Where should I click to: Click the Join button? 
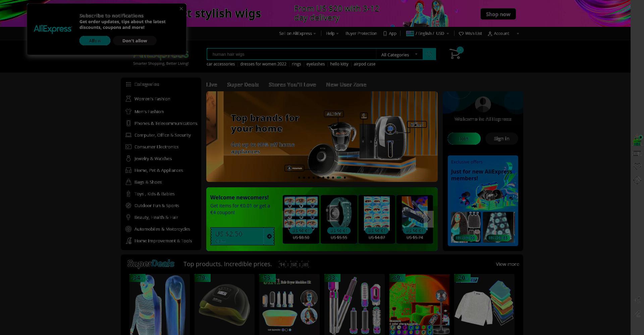(464, 139)
